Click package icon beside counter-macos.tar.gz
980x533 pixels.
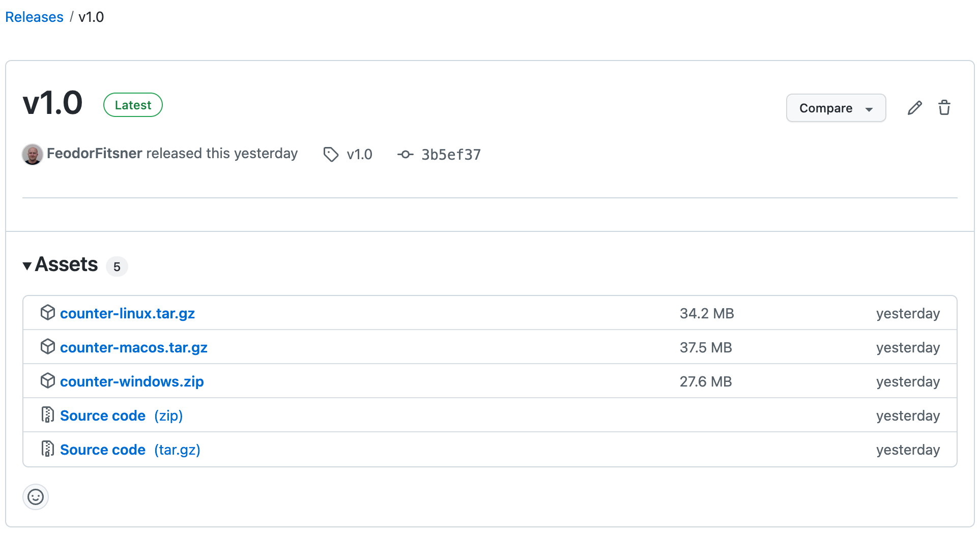point(47,347)
